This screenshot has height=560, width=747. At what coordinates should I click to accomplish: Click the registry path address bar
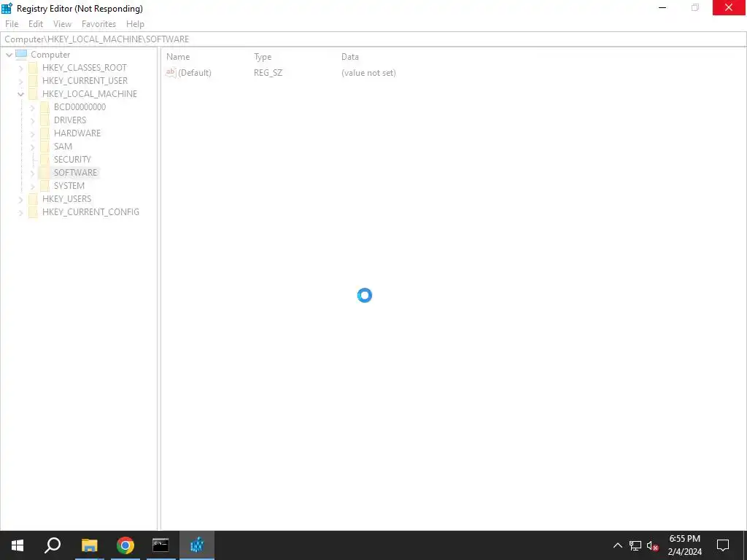tap(373, 39)
